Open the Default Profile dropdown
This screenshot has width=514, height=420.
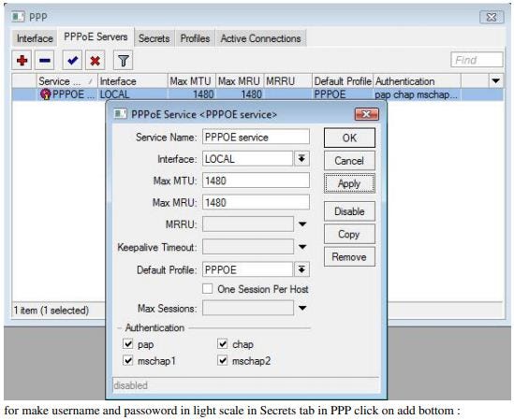301,269
